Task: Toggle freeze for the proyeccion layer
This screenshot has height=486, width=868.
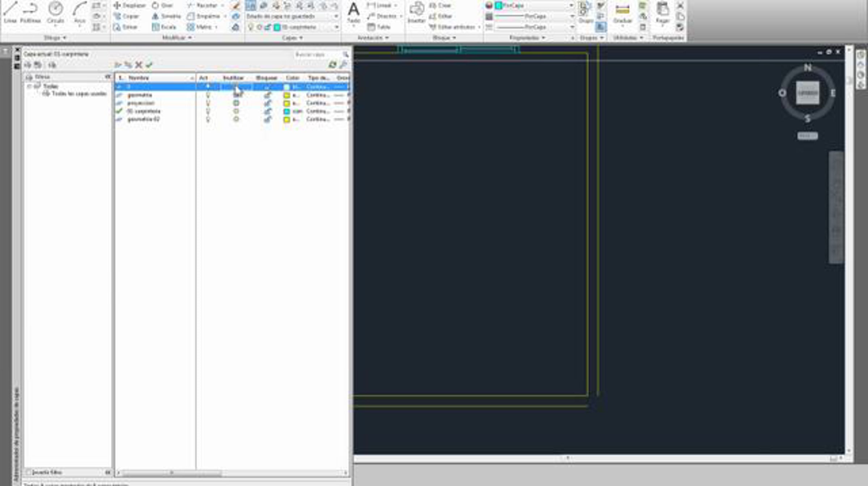Action: point(236,103)
